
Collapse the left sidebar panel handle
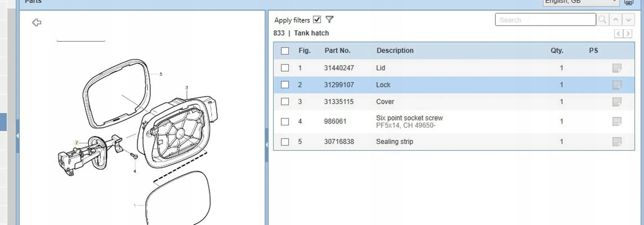click(x=18, y=136)
